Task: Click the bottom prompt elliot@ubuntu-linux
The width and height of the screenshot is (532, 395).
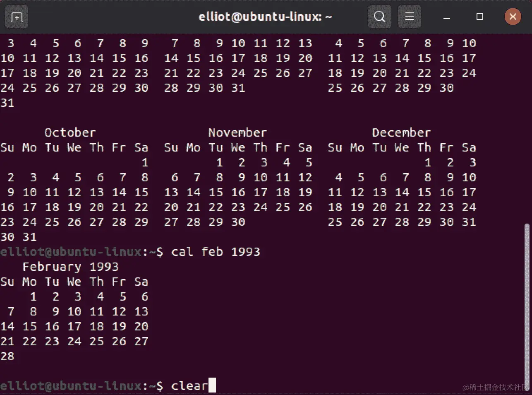Action: pyautogui.click(x=71, y=386)
